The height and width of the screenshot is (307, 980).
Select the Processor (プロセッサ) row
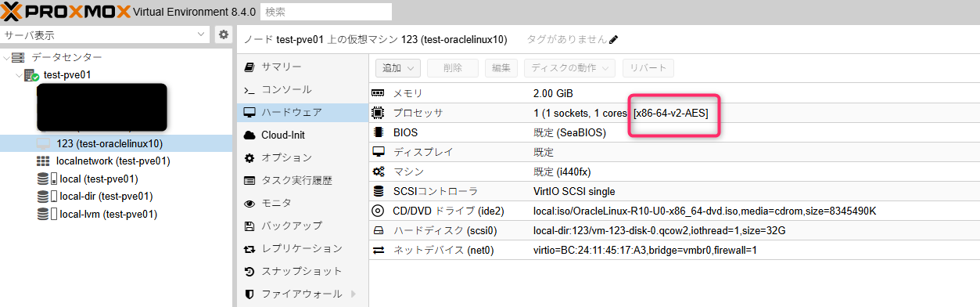(x=674, y=113)
